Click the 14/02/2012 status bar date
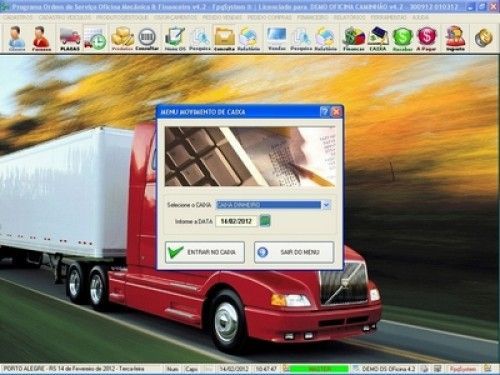This screenshot has height=375, width=500. coord(234,369)
